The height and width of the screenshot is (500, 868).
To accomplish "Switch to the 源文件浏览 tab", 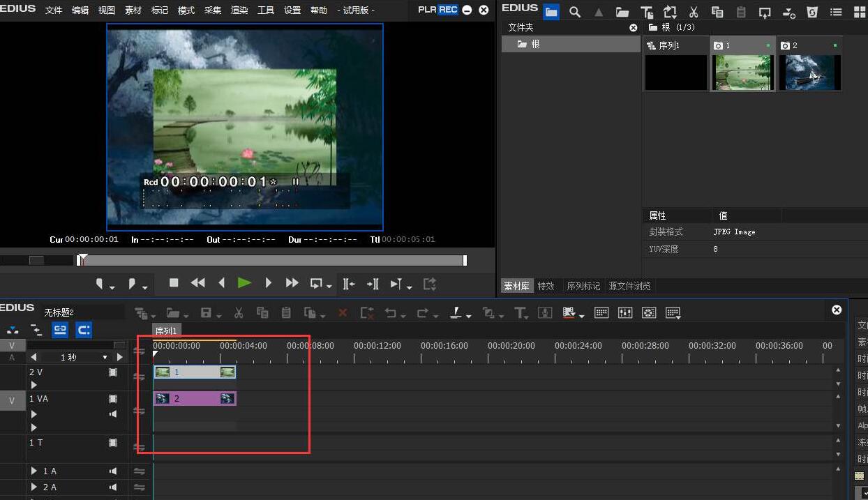I will 629,286.
